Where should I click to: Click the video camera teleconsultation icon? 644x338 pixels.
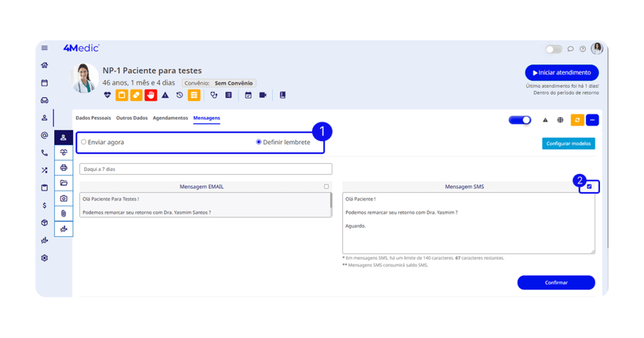pyautogui.click(x=263, y=95)
